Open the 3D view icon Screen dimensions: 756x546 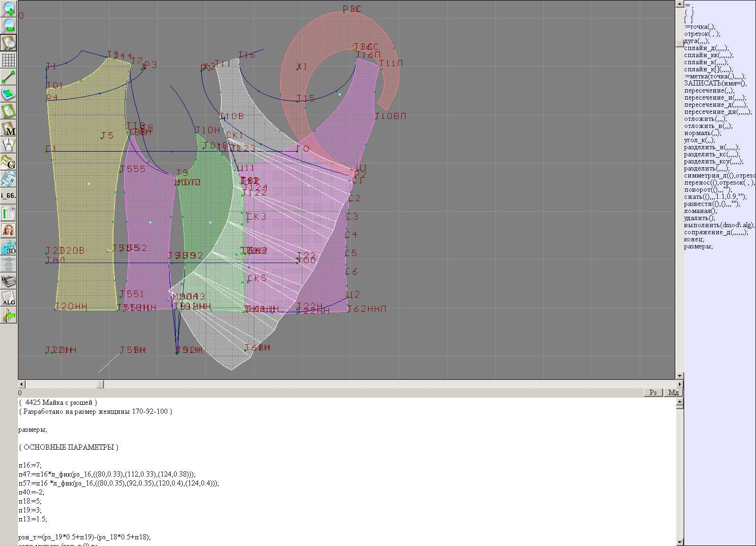point(9,247)
